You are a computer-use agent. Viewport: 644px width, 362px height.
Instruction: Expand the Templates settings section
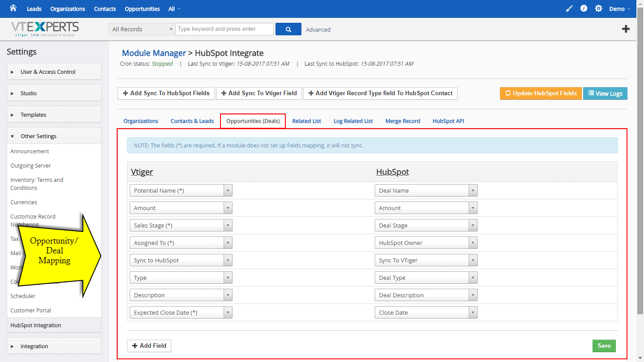click(54, 114)
